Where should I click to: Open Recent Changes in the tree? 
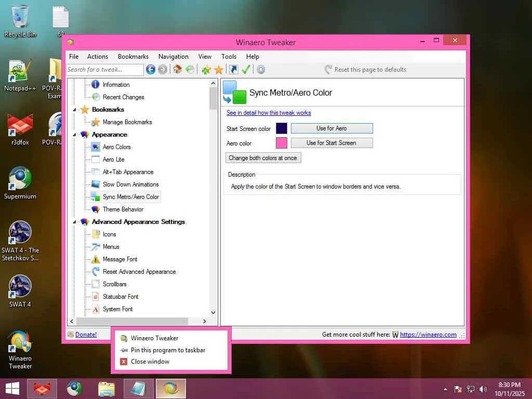pyautogui.click(x=123, y=97)
